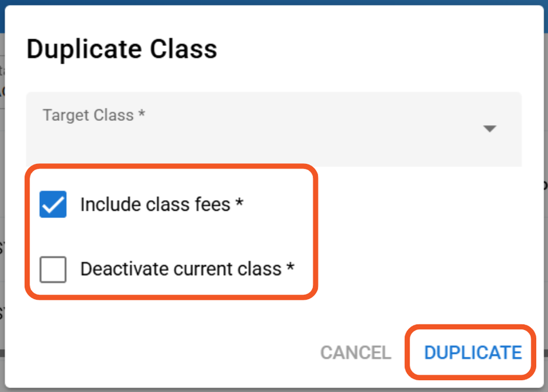
Task: Expand the class selection list caret
Action: (x=490, y=129)
